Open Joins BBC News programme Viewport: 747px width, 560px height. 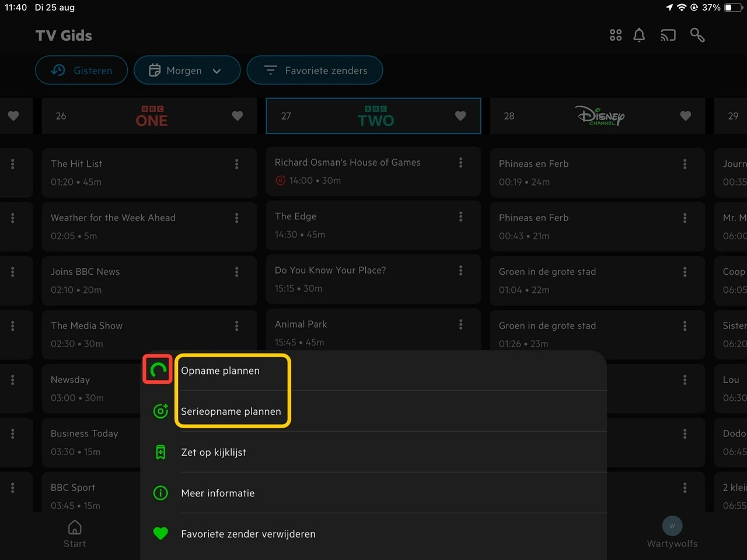(x=149, y=281)
